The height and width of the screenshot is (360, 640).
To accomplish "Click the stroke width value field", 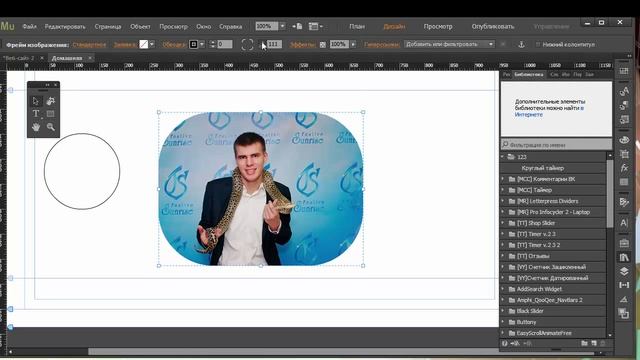I will 224,44.
